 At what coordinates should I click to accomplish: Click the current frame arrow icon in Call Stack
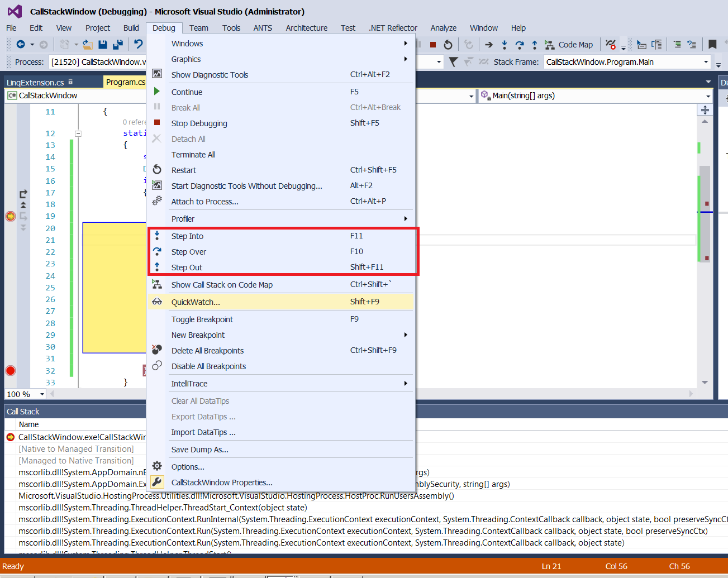10,437
